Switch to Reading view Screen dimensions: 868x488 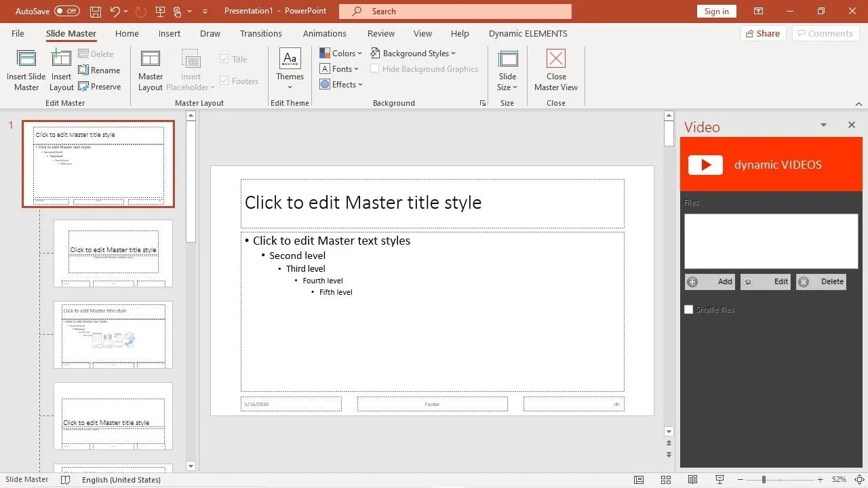693,480
